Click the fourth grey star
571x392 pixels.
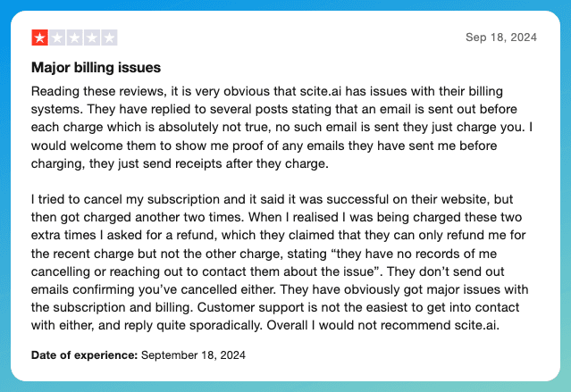point(92,38)
